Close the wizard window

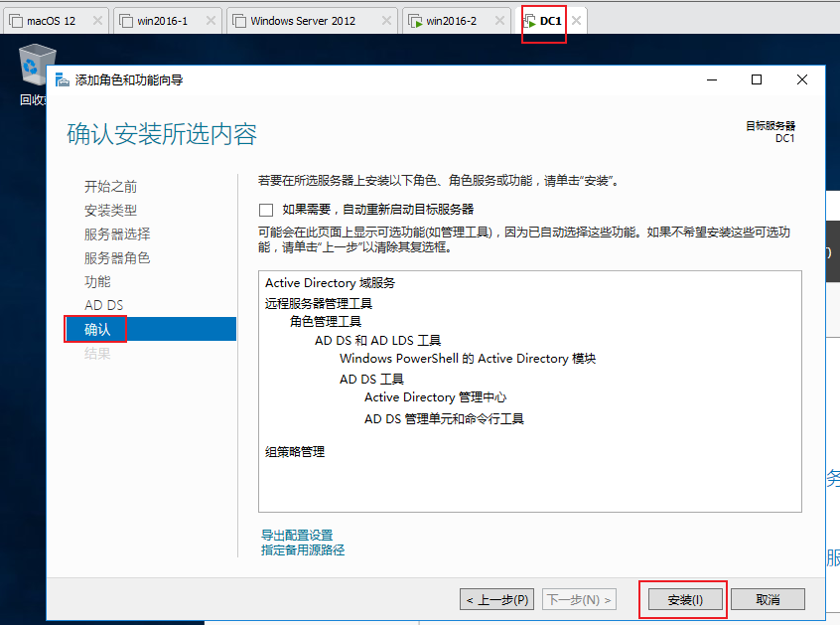click(x=802, y=79)
